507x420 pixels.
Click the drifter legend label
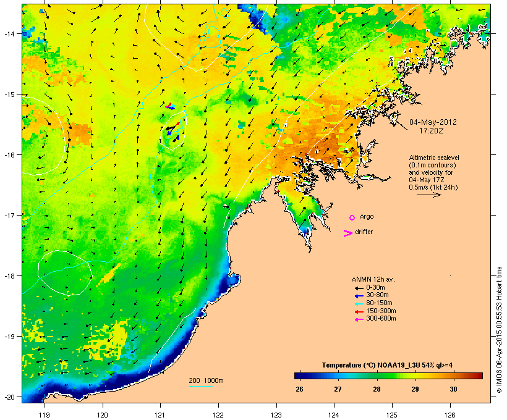point(364,232)
